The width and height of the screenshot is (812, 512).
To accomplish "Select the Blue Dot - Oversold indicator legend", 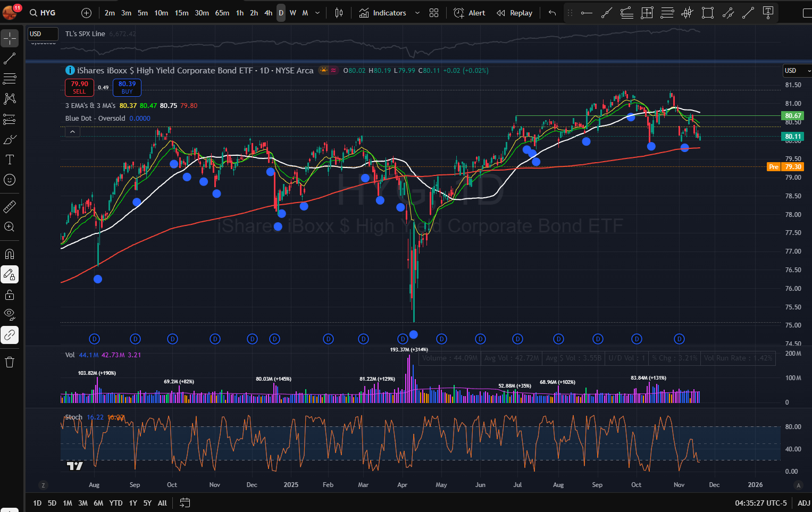I will 95,118.
